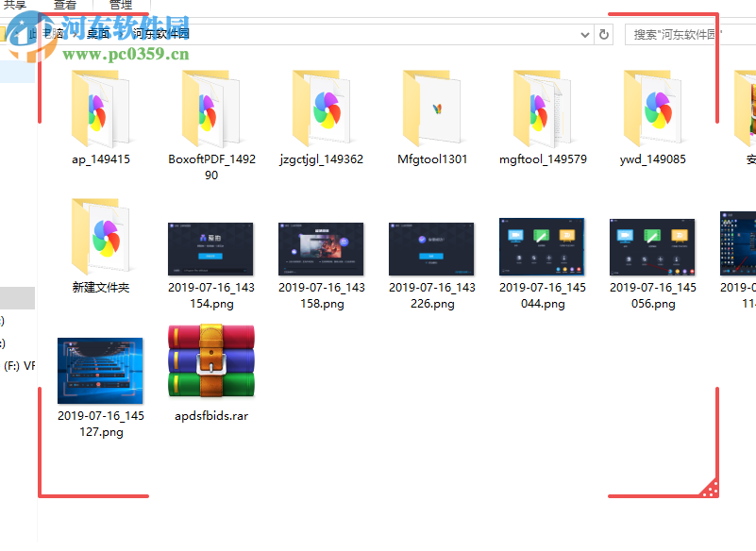Screen dimensions: 756x551
Task: Click the refresh button next to address bar
Action: click(604, 35)
